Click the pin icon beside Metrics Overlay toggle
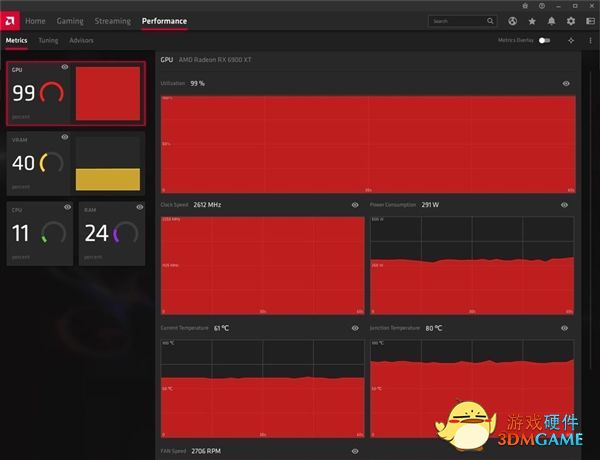This screenshot has width=600, height=460. pyautogui.click(x=571, y=40)
